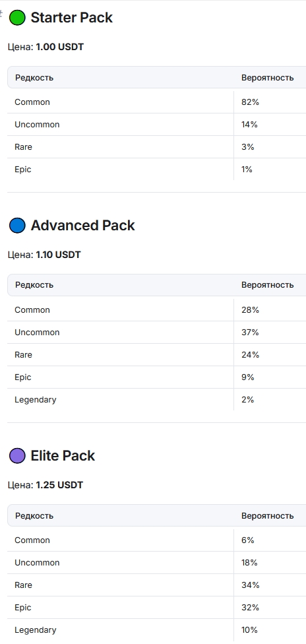
Task: Select the Rare row showing 24%
Action: coord(156,355)
